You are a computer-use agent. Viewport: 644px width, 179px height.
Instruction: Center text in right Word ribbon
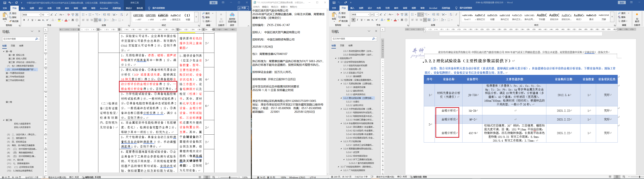pyautogui.click(x=417, y=20)
